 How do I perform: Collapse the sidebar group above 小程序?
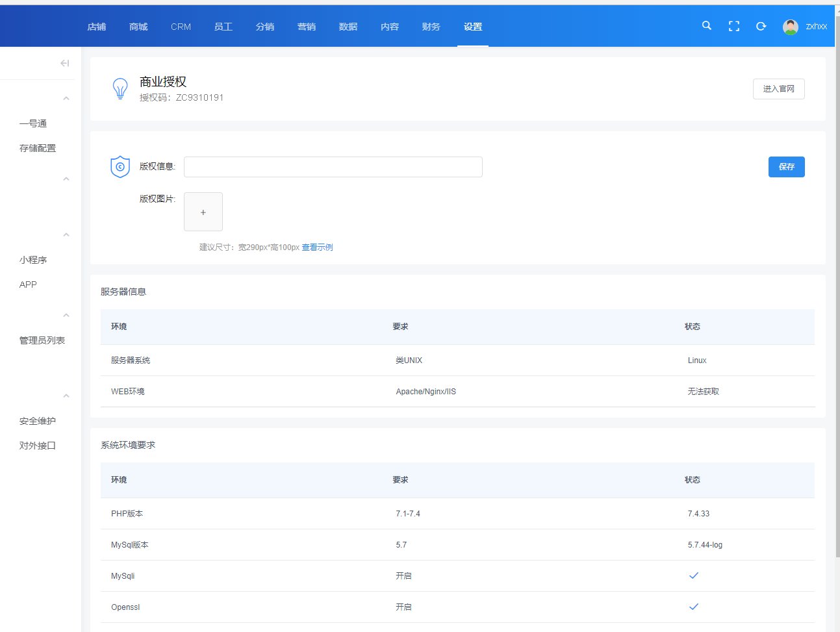66,235
